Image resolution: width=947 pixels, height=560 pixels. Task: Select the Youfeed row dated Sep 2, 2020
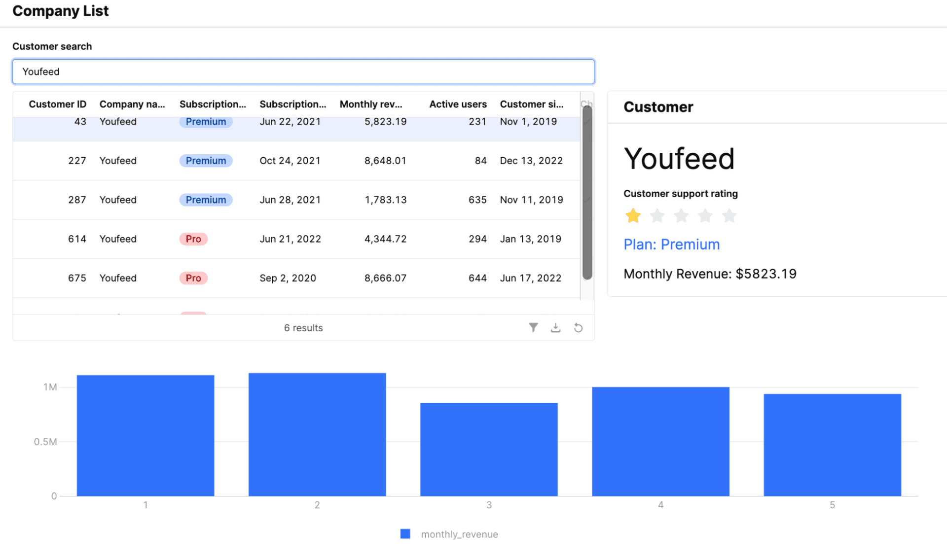pyautogui.click(x=296, y=278)
